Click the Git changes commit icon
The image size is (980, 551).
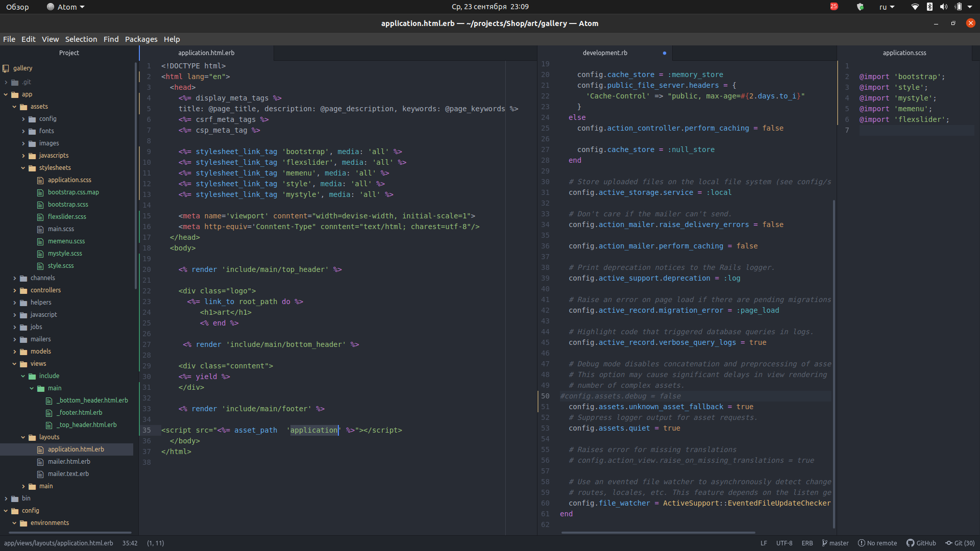[949, 543]
